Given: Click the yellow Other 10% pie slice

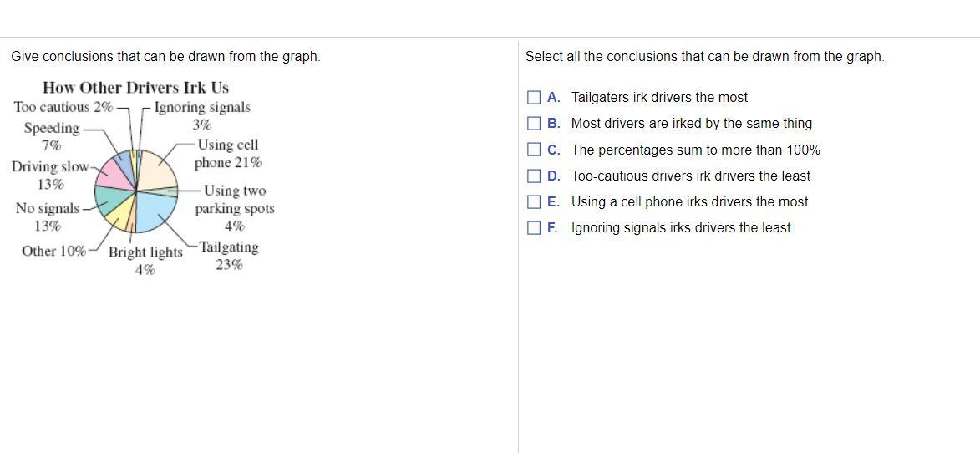Looking at the screenshot, I should [x=120, y=212].
